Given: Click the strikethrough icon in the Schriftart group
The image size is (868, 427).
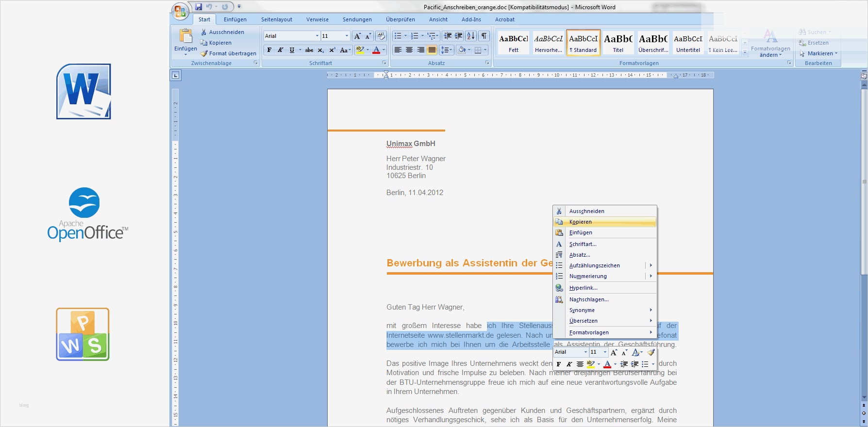Looking at the screenshot, I should [309, 50].
